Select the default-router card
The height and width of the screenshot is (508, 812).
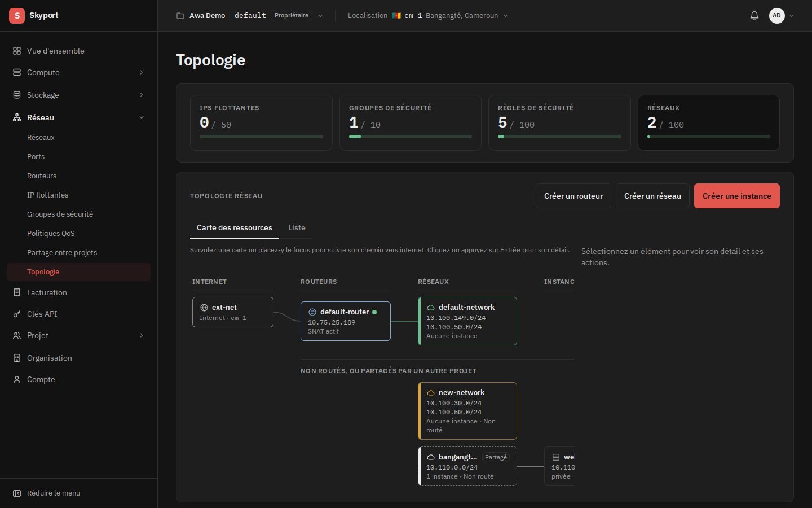[346, 321]
